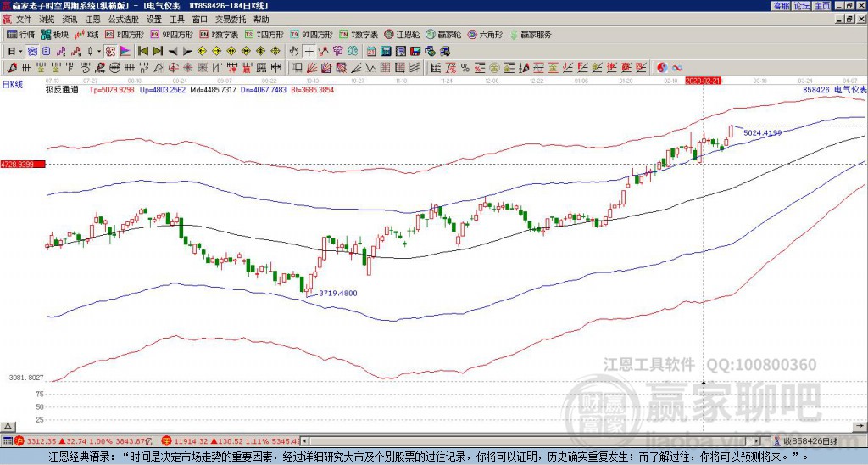Open the 公式选股 menu
The width and height of the screenshot is (868, 465).
tap(124, 20)
